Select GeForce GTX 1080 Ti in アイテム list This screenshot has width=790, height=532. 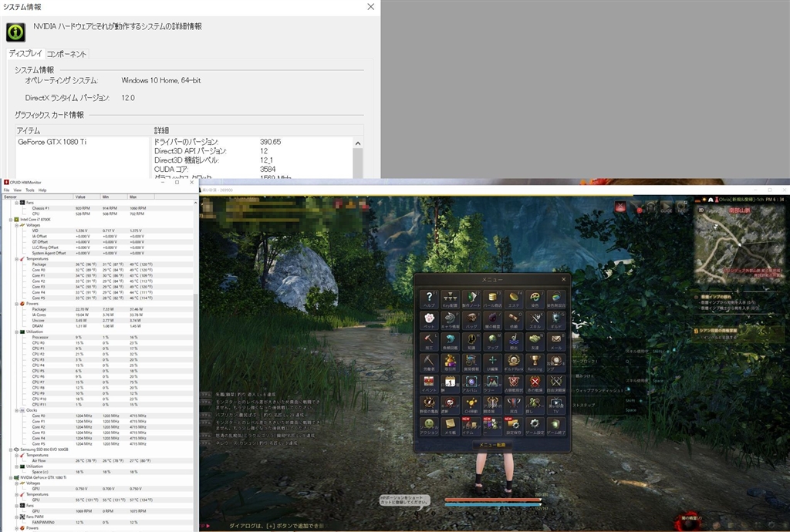[52, 142]
